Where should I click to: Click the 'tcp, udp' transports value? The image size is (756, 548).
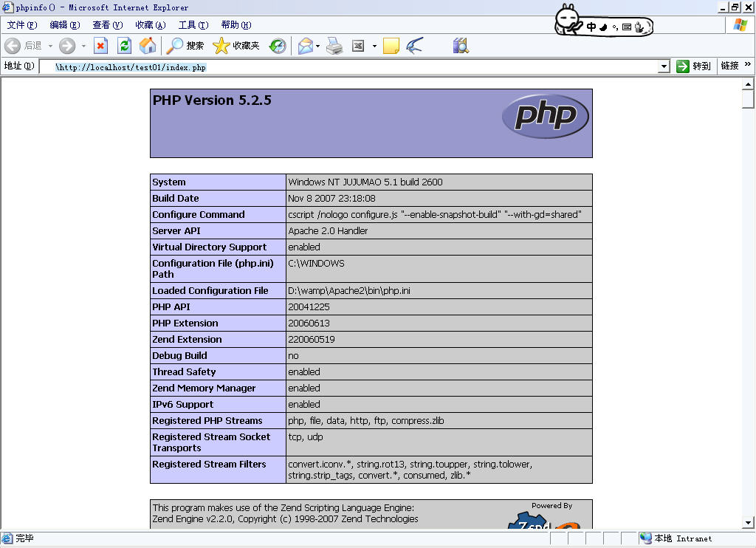coord(306,437)
